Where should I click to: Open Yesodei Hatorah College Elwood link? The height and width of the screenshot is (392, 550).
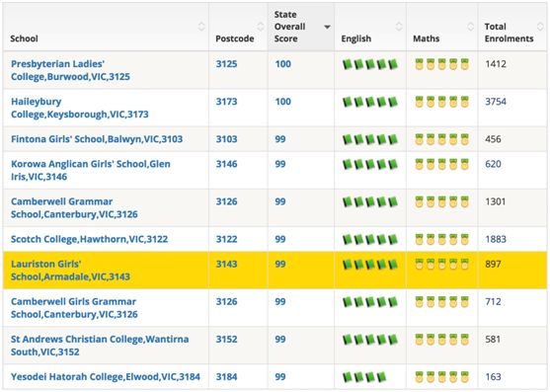tap(106, 376)
